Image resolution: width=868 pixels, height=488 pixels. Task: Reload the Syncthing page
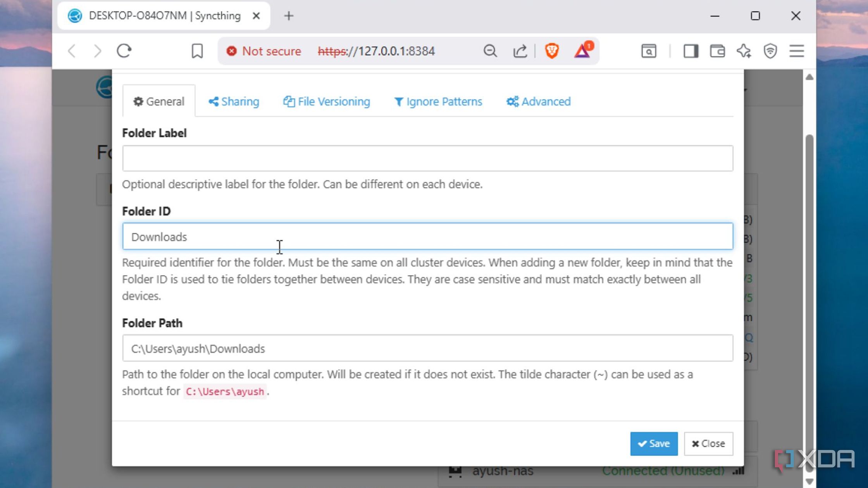pos(123,51)
